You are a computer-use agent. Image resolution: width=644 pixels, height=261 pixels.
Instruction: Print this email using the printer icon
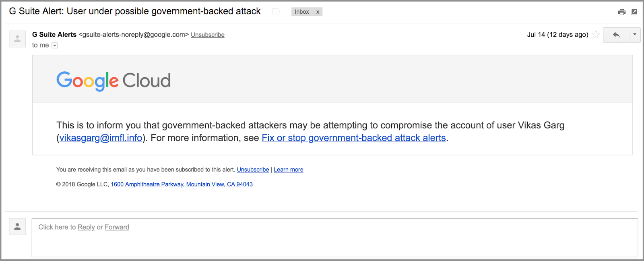(622, 12)
